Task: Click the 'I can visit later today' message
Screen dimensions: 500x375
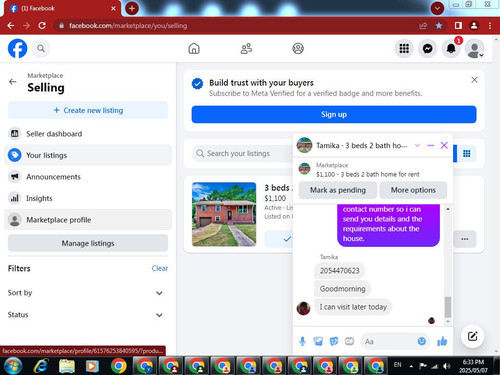Action: click(x=353, y=307)
